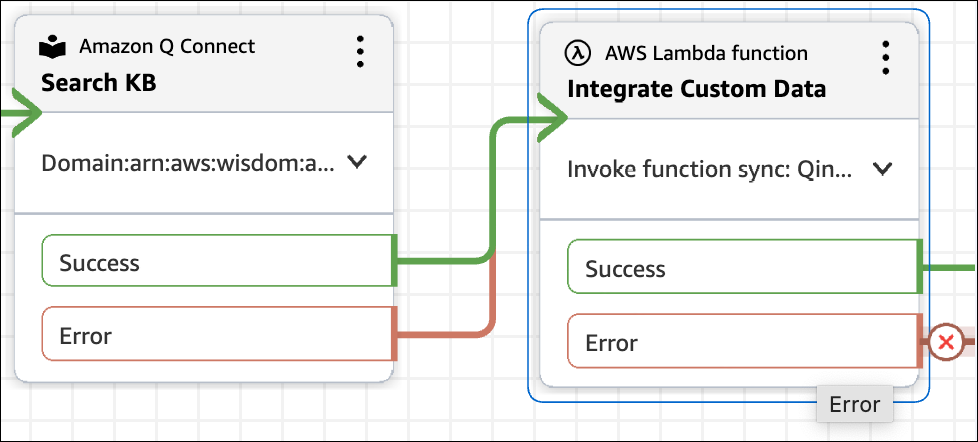Click the AWS Lambda function icon
This screenshot has width=978, height=442.
578,54
